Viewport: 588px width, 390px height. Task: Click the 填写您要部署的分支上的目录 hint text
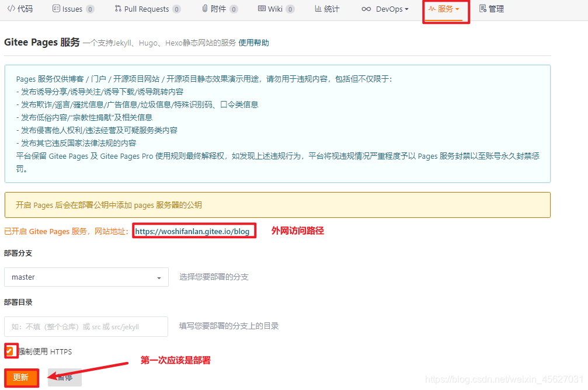229,326
